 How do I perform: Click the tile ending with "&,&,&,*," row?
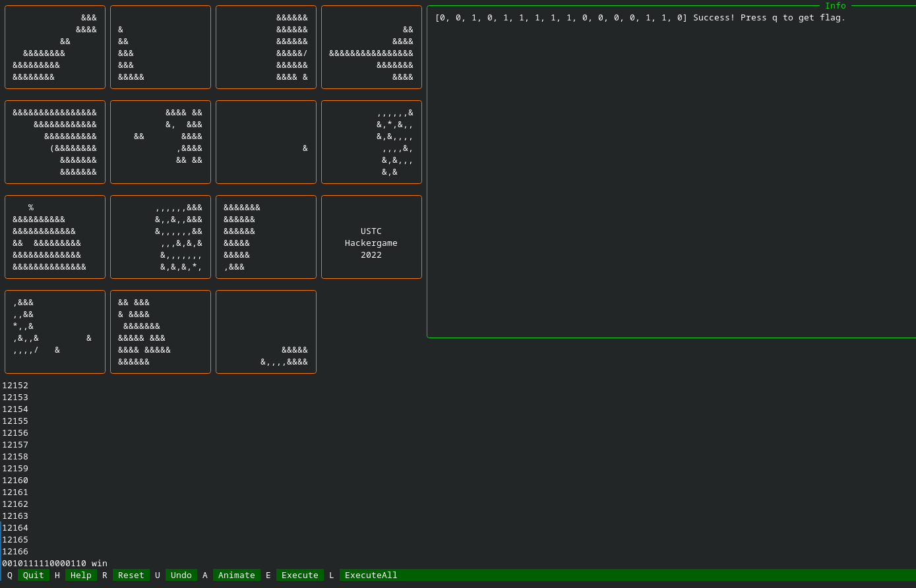point(160,237)
